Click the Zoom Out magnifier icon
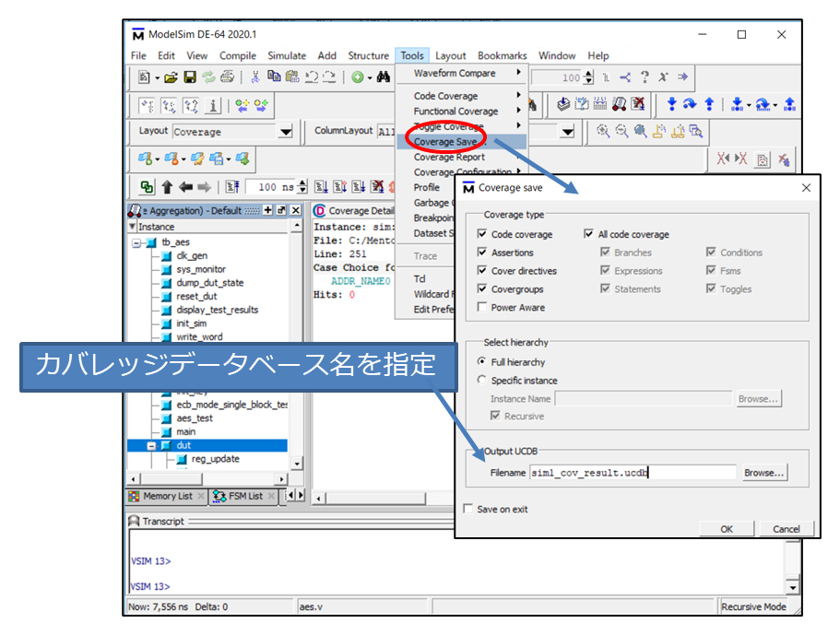The image size is (840, 635). tap(621, 131)
